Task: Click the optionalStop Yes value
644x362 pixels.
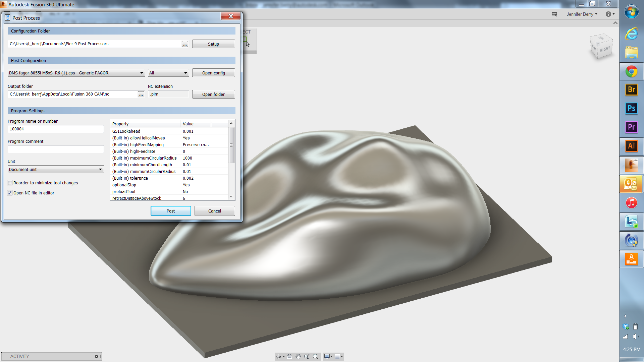Action: [x=186, y=185]
